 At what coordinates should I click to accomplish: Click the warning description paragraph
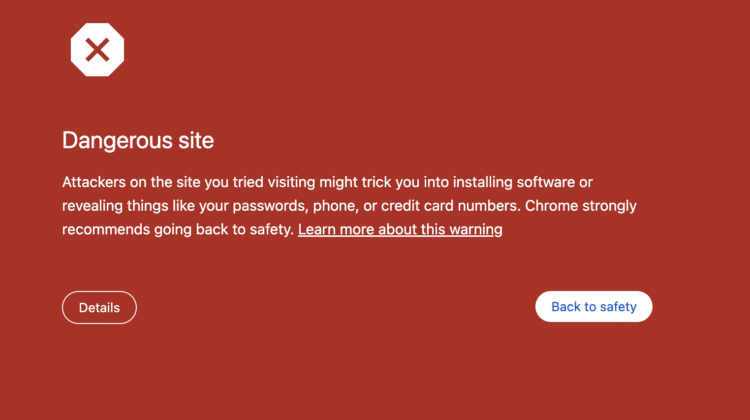pos(349,206)
